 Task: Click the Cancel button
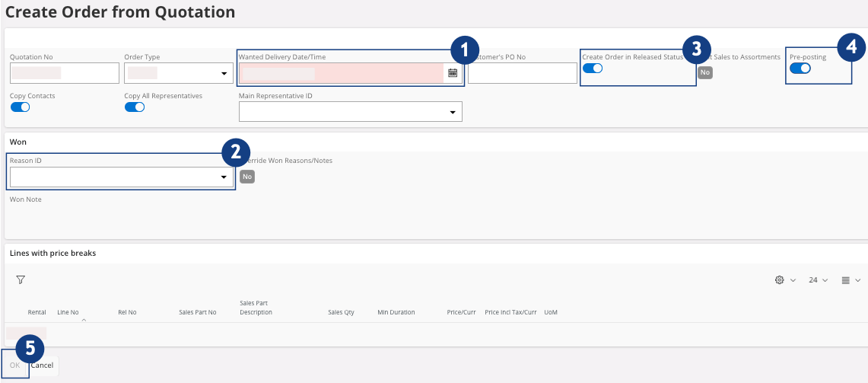pos(43,365)
